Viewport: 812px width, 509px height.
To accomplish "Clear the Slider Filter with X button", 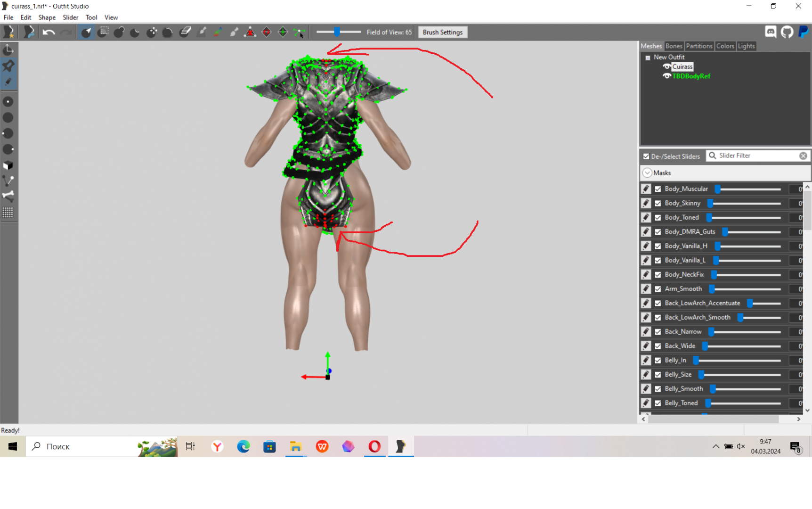I will click(803, 156).
